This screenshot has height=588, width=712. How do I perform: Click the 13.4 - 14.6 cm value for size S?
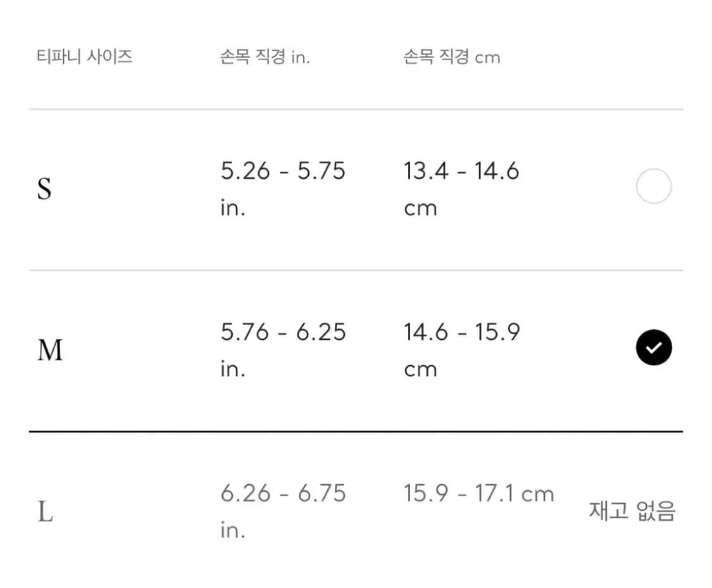point(462,188)
